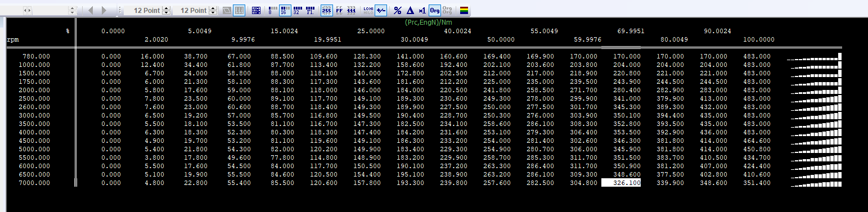Select the 32-bit data format icon

click(298, 10)
